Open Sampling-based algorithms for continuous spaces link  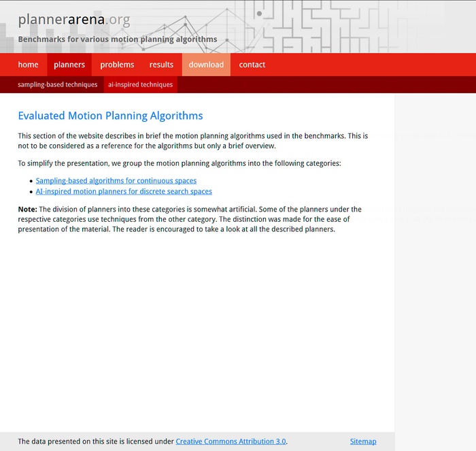pos(116,181)
